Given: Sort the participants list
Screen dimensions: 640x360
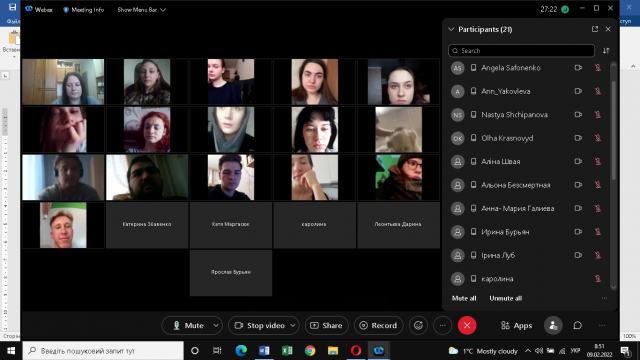Looking at the screenshot, I should click(606, 51).
